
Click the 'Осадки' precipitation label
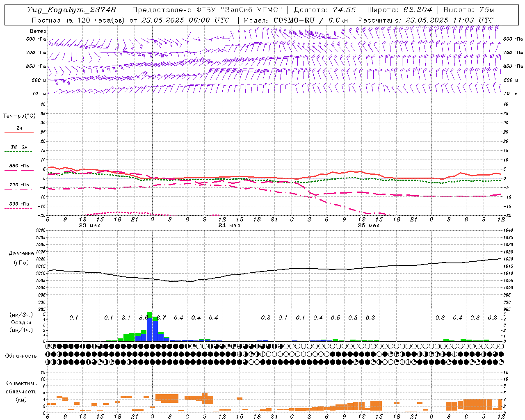tap(21, 322)
